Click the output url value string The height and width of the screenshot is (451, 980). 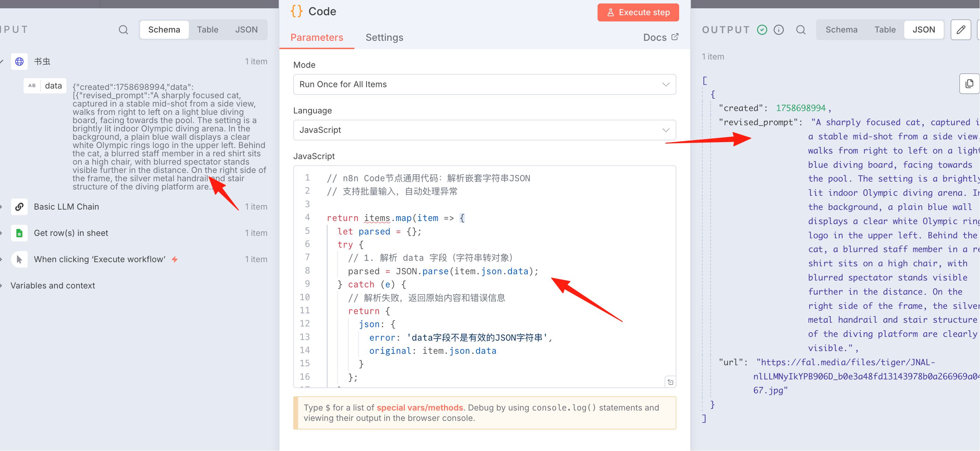pyautogui.click(x=867, y=376)
